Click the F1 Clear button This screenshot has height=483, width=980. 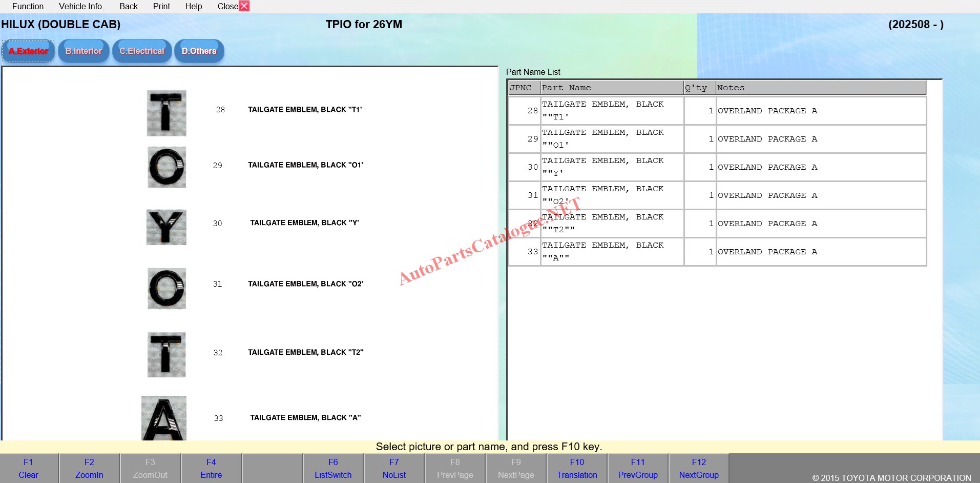click(x=28, y=469)
